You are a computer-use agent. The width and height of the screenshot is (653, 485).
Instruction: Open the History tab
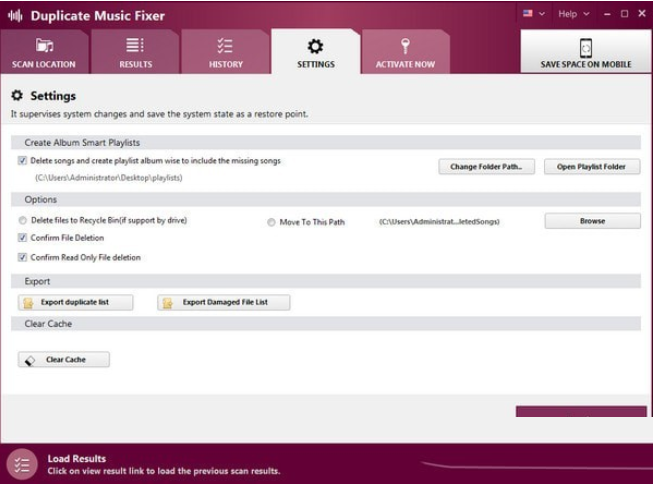[226, 52]
